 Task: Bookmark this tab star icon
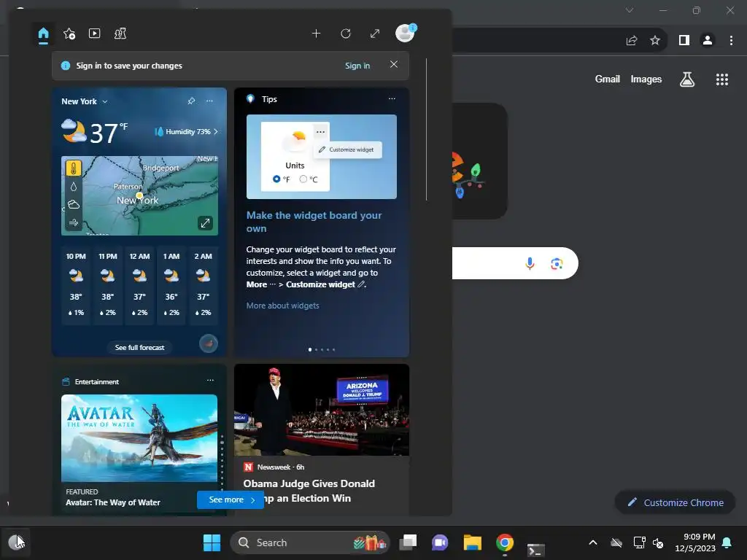[655, 41]
